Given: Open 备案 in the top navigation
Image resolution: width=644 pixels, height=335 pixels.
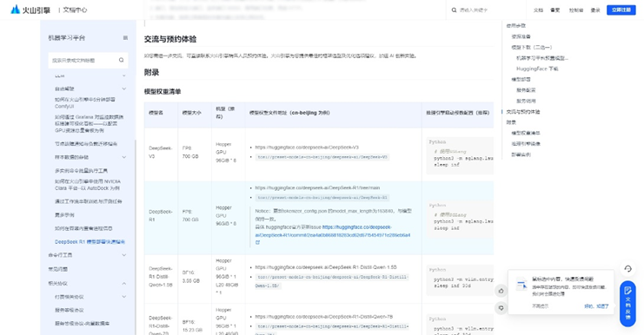Looking at the screenshot, I should (554, 10).
